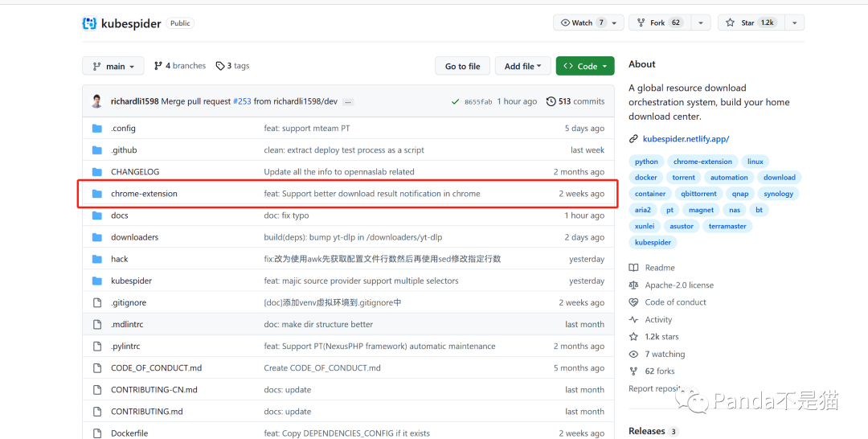The height and width of the screenshot is (439, 868).
Task: Open the CODE_OF_CONDUCT.md file
Action: tap(156, 368)
